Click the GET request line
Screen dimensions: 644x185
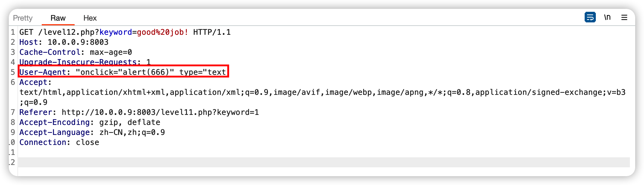tap(125, 32)
